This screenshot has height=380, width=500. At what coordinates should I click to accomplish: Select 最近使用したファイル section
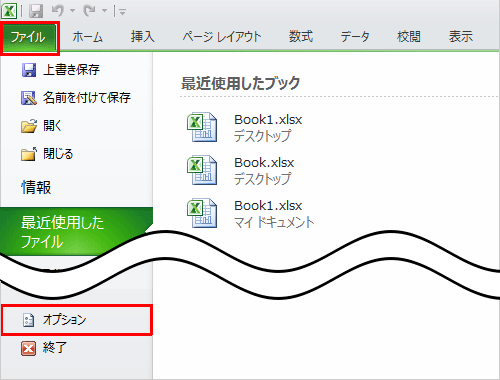(x=76, y=232)
